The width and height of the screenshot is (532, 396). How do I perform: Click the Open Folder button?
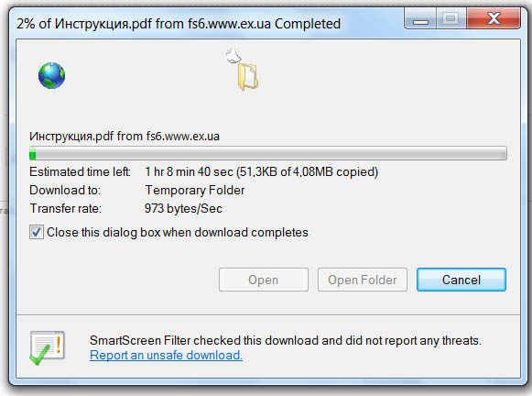(x=363, y=280)
